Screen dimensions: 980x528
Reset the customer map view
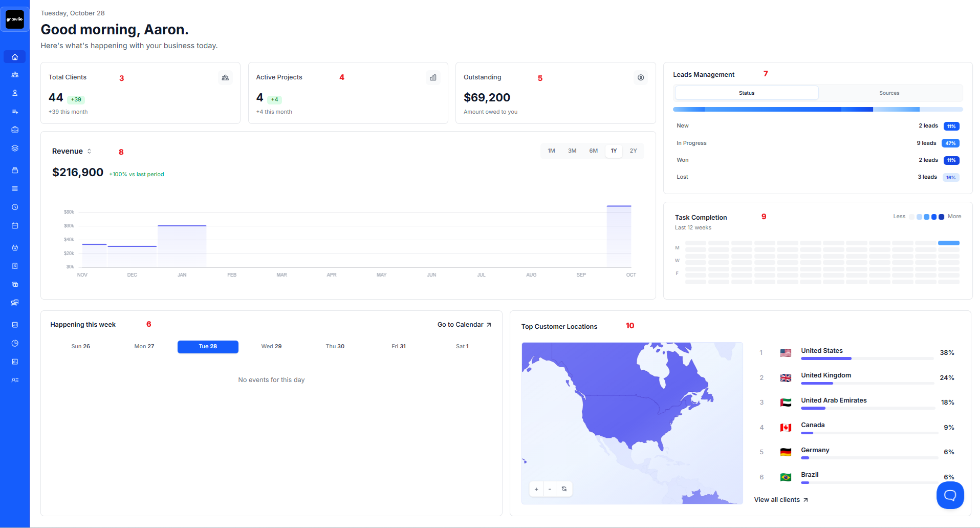pyautogui.click(x=564, y=489)
